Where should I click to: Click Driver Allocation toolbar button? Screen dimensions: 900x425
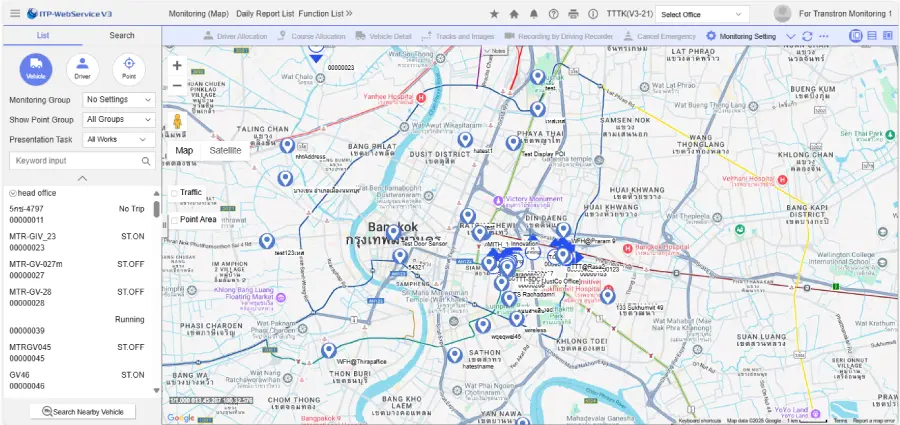click(235, 36)
